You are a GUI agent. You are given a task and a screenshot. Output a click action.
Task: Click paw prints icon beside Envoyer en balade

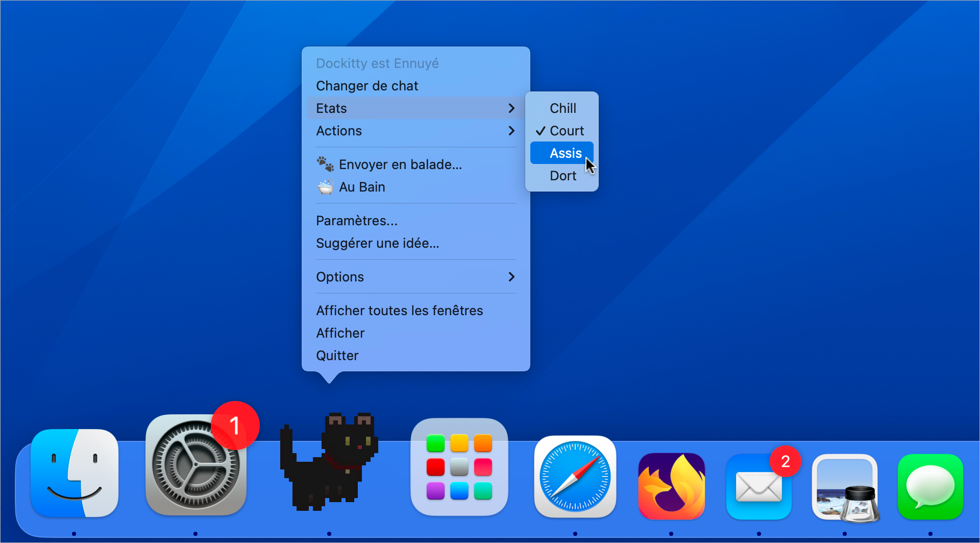click(x=326, y=164)
